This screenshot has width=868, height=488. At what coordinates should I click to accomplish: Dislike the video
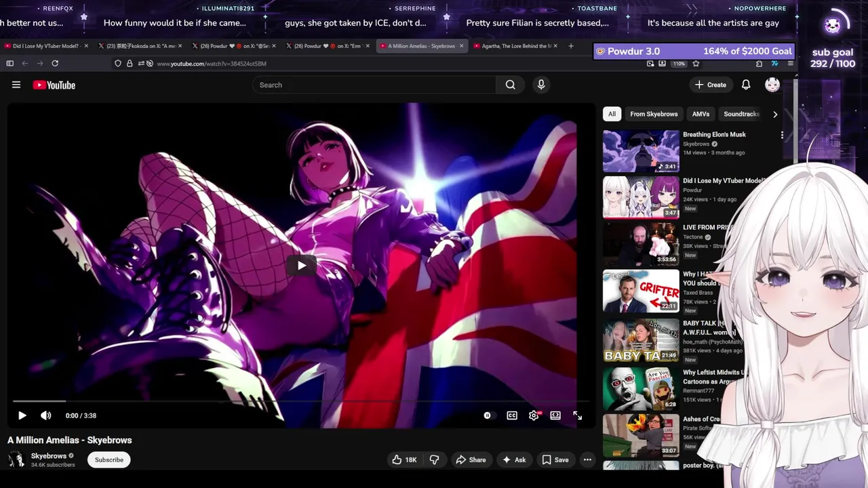coord(434,460)
